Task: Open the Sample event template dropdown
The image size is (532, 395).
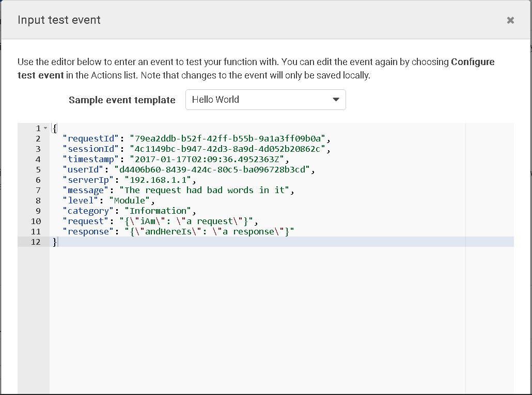Action: pyautogui.click(x=265, y=100)
